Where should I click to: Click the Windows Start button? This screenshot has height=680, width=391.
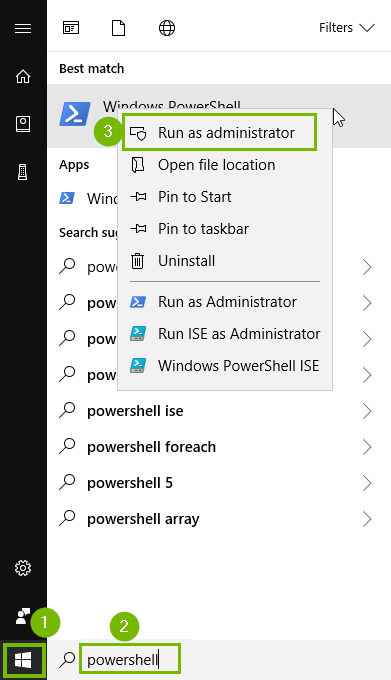(x=23, y=660)
